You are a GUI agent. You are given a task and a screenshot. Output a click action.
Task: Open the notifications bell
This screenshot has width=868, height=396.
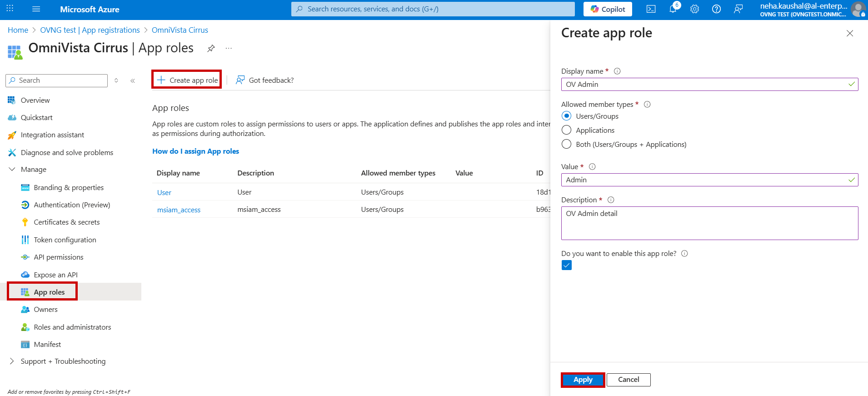pyautogui.click(x=673, y=9)
